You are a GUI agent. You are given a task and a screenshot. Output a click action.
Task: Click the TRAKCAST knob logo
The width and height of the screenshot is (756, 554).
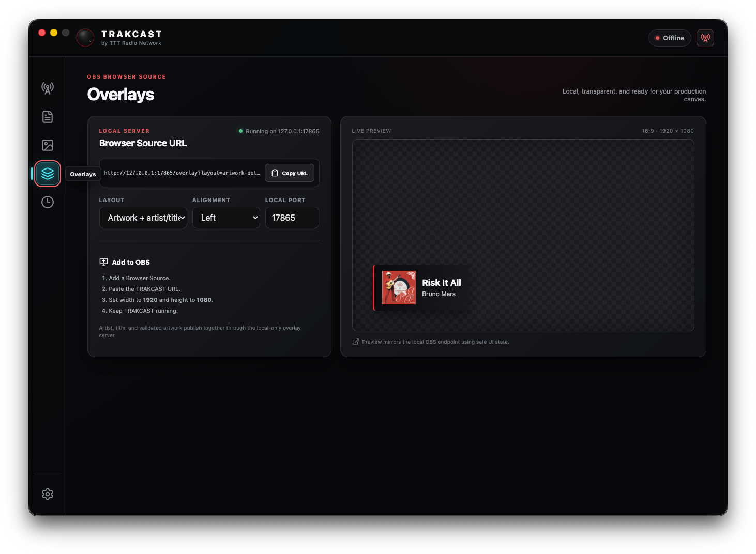tap(85, 38)
